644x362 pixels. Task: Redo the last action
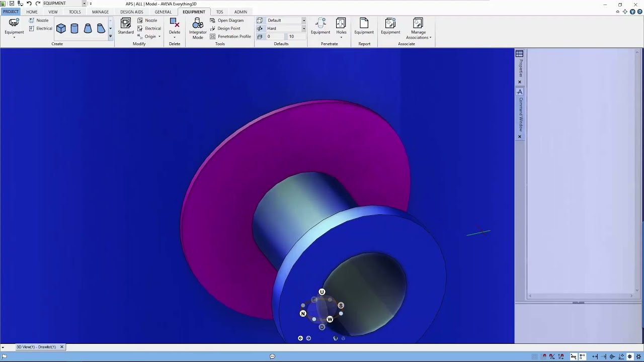pos(38,4)
